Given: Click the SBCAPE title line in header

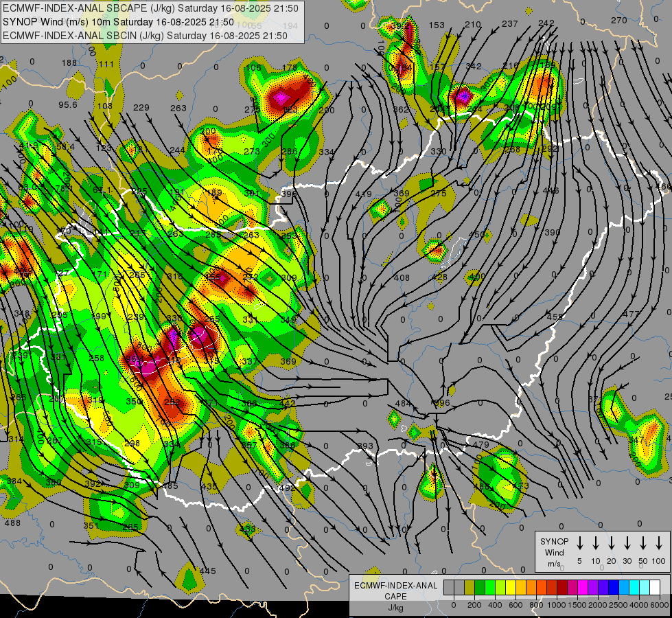Looking at the screenshot, I should coord(150,8).
